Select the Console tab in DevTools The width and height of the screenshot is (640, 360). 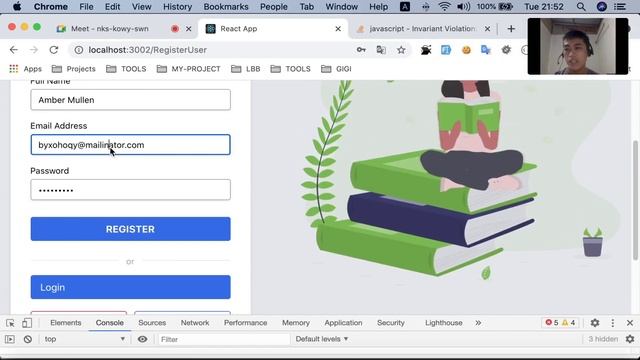tap(109, 323)
